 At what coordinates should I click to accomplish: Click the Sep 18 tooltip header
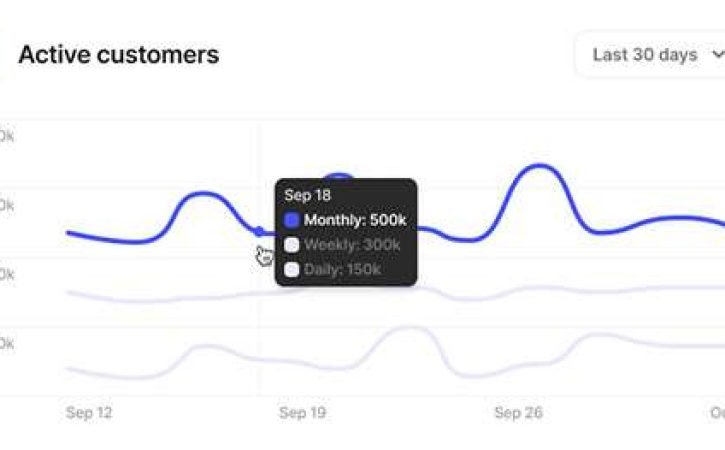(x=307, y=195)
